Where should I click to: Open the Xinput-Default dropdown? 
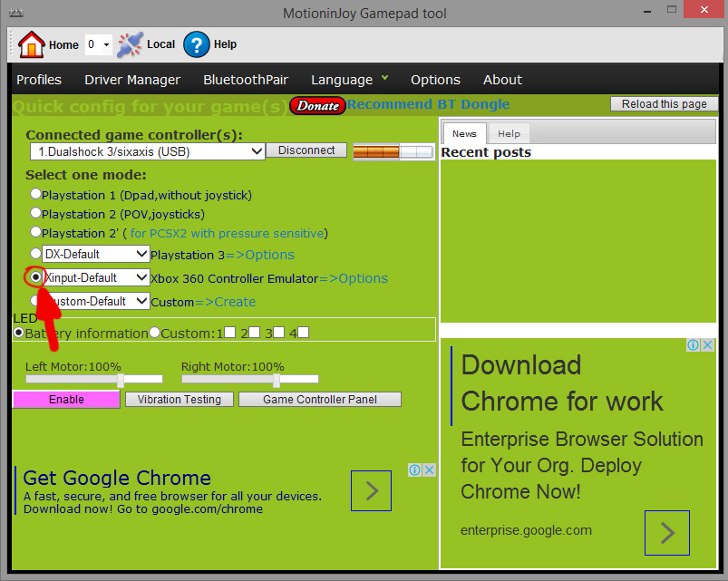(95, 277)
